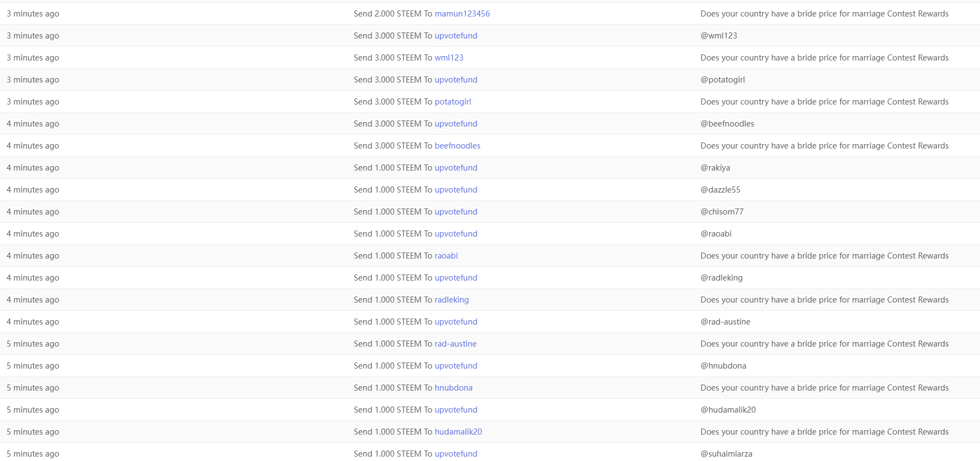The image size is (980, 461).
Task: Click the @hnubdona memo text
Action: (724, 366)
